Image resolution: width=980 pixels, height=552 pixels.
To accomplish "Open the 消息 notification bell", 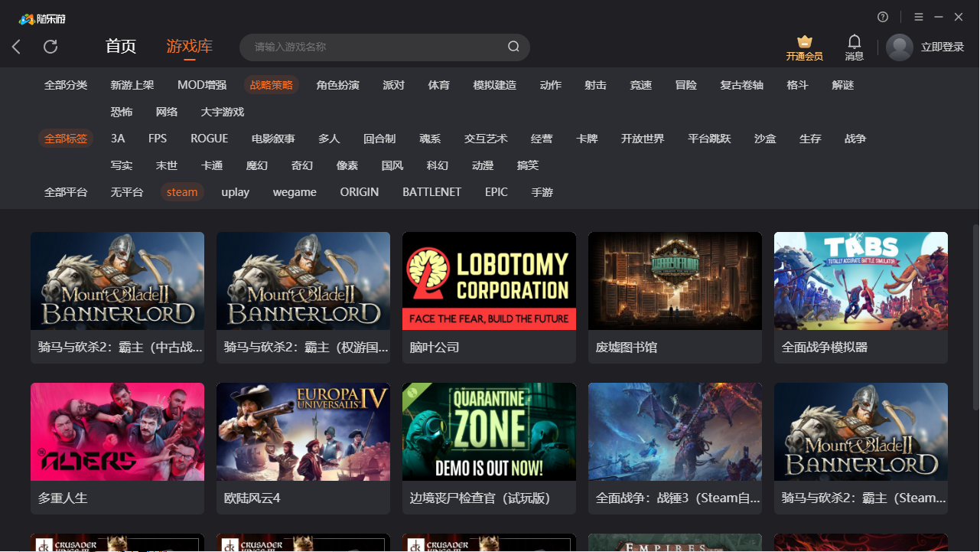I will tap(855, 42).
